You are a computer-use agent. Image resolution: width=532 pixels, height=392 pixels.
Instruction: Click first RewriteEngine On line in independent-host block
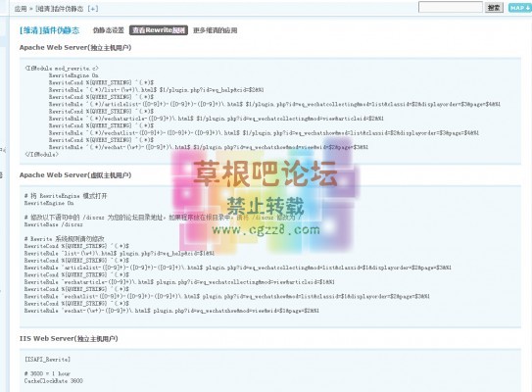(73, 75)
